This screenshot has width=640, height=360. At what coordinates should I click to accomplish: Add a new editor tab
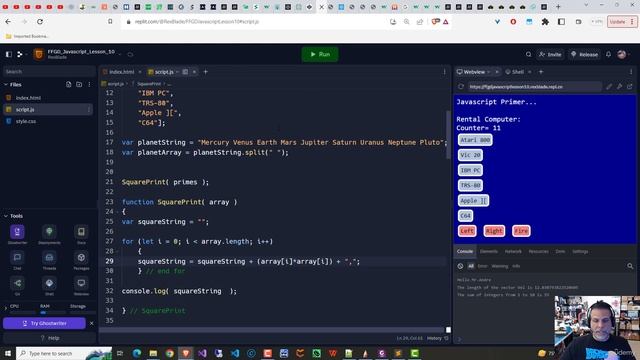[205, 72]
